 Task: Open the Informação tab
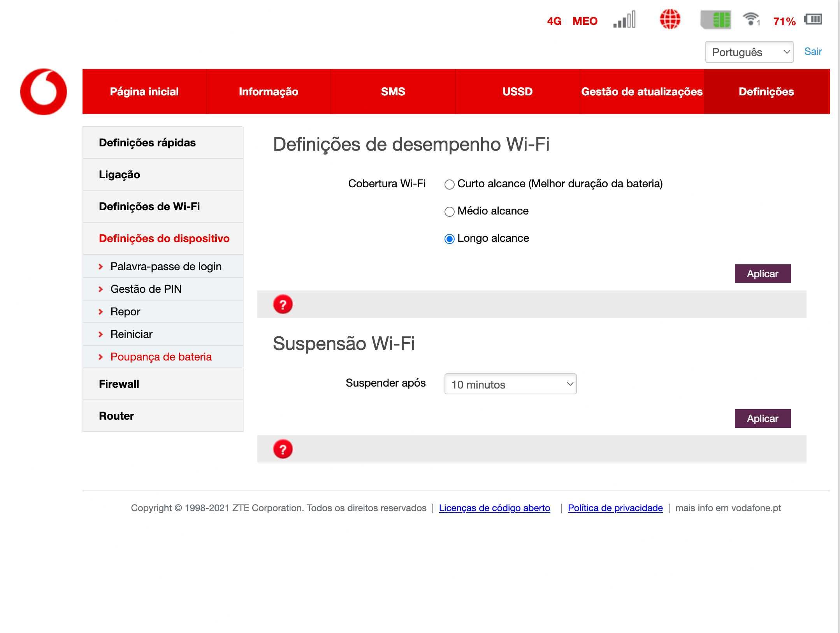[x=269, y=91]
